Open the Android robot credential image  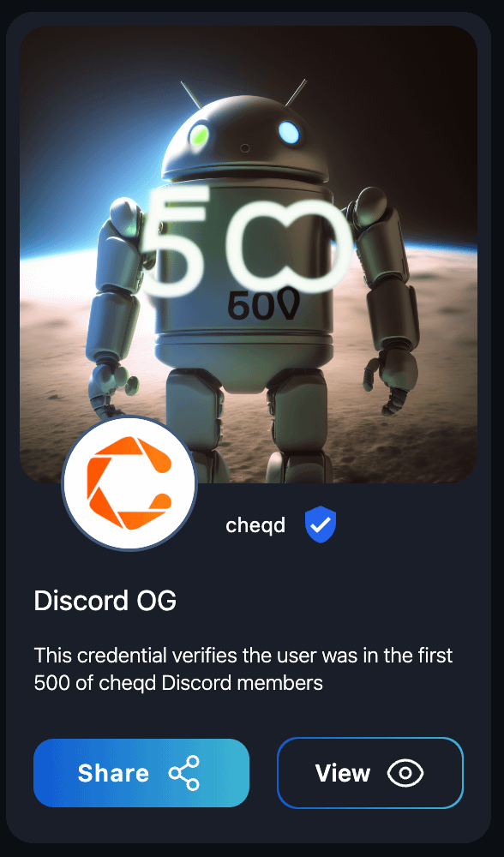[249, 255]
